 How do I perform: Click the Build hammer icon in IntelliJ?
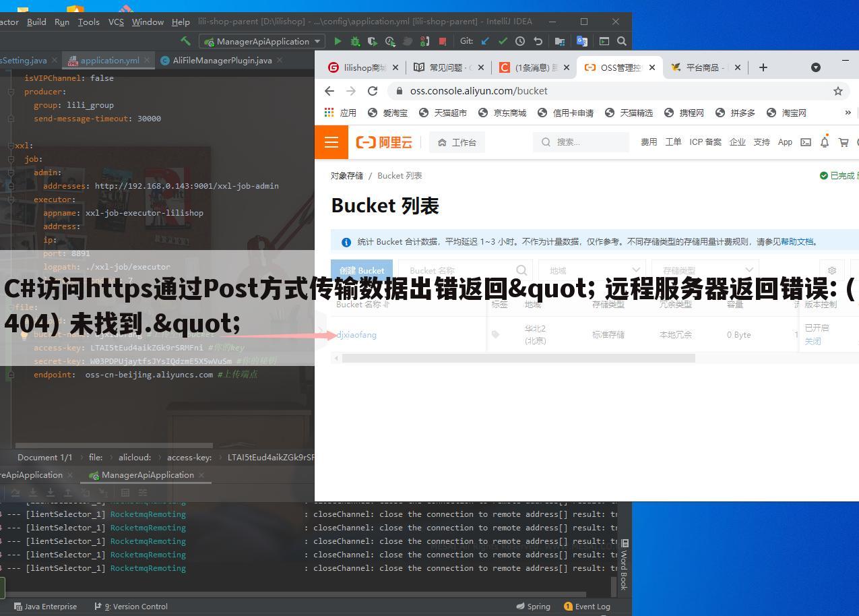click(x=186, y=41)
